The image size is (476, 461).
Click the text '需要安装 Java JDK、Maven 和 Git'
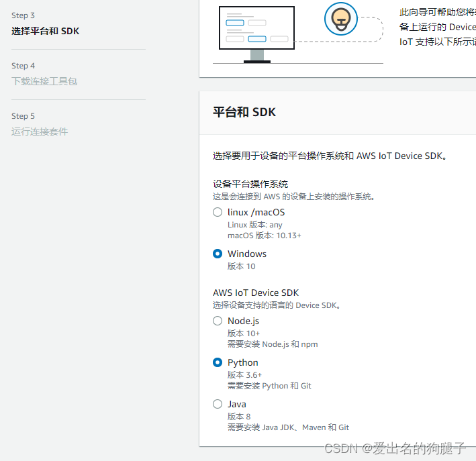click(x=289, y=427)
